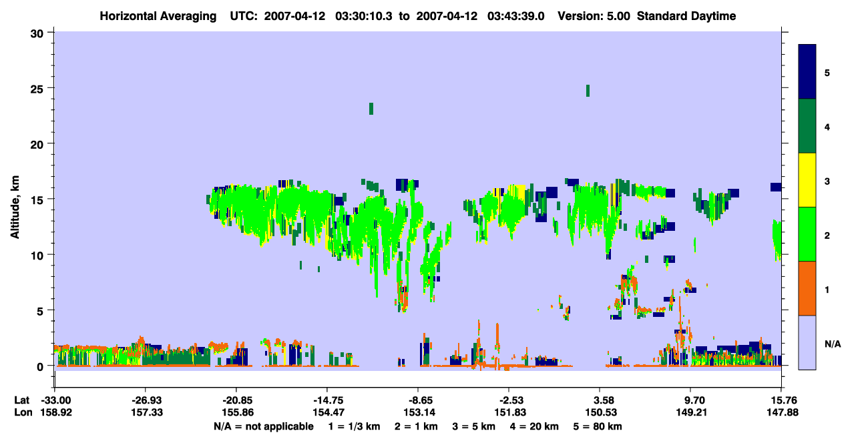Click the bright green color bar segment labeled 2
Viewport: 868px width, 445px height.
point(807,234)
